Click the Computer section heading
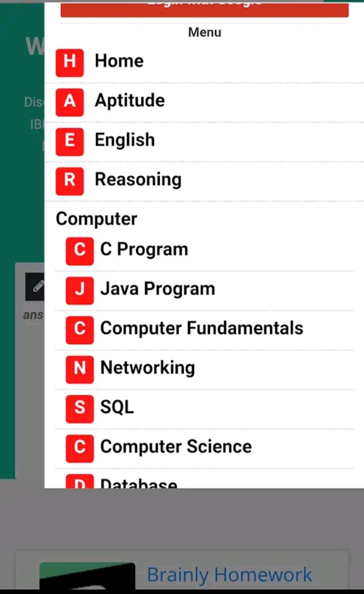Image resolution: width=364 pixels, height=594 pixels. [x=97, y=219]
